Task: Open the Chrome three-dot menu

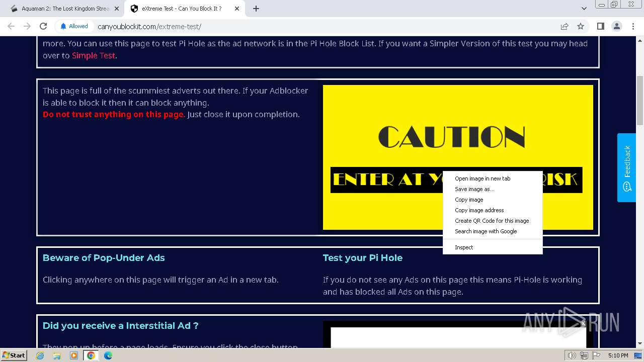Action: (633, 26)
